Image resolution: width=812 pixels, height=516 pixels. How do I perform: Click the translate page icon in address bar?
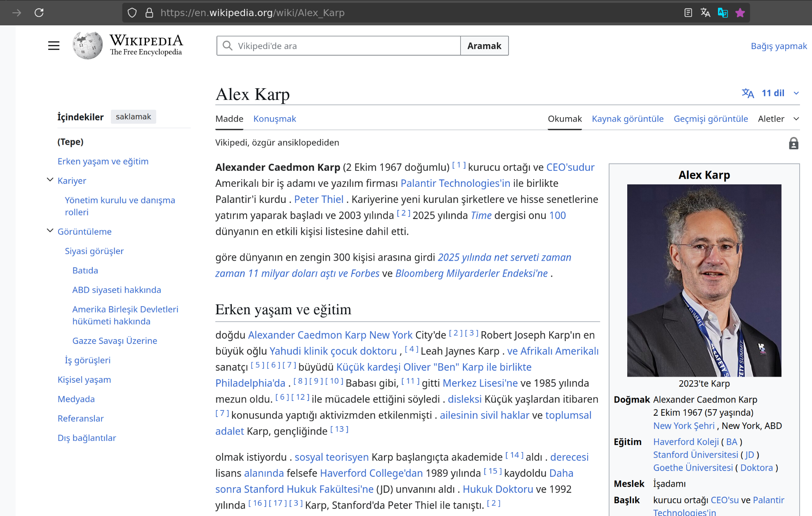705,13
